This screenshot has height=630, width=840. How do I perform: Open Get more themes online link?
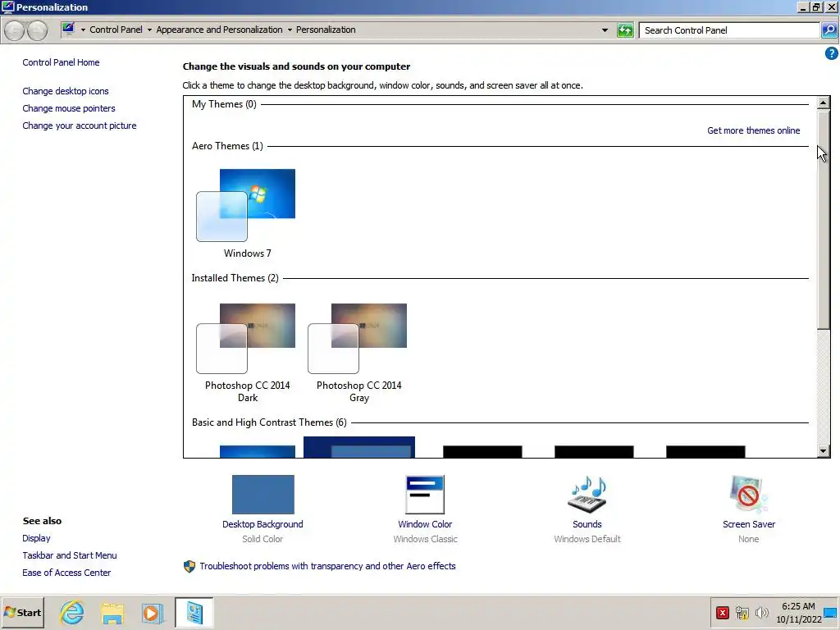pos(753,130)
